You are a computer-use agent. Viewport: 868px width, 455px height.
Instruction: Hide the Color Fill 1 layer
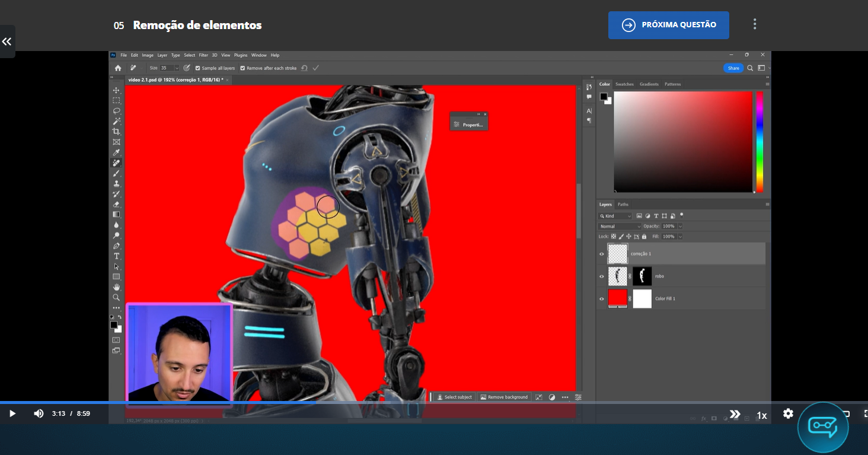click(x=602, y=298)
